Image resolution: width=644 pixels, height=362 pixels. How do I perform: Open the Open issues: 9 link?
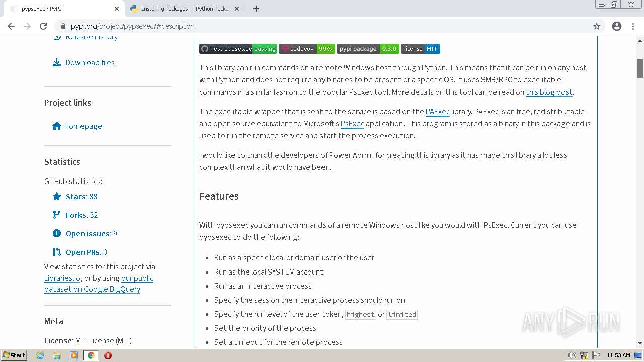coord(92,234)
